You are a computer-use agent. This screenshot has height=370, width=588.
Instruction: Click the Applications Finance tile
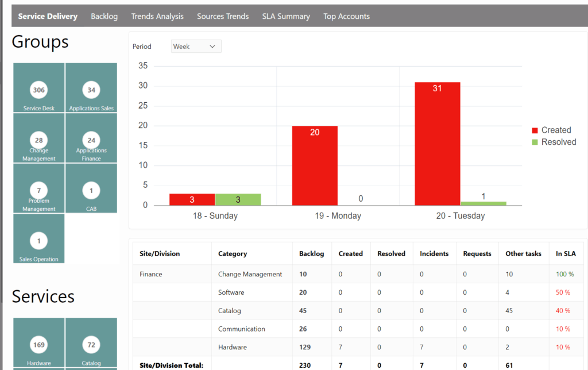pos(91,138)
